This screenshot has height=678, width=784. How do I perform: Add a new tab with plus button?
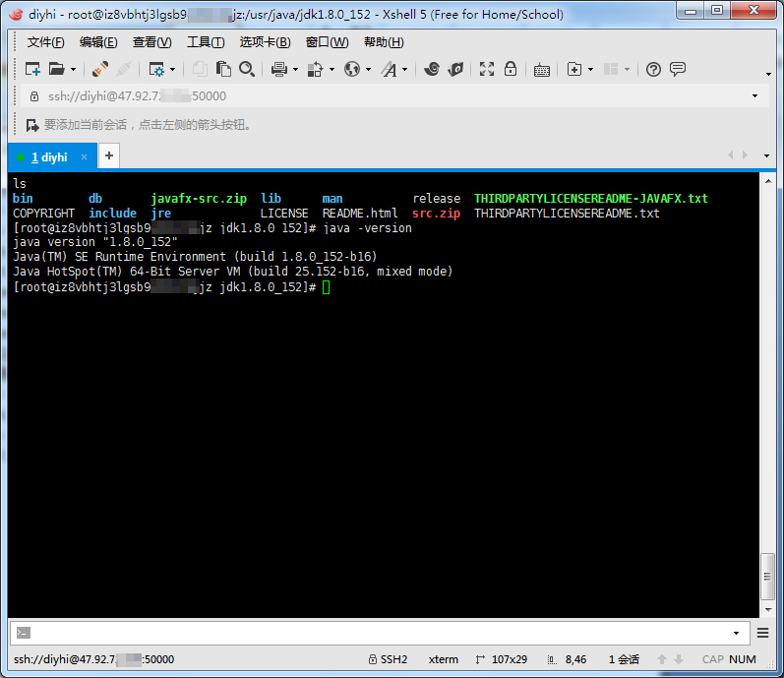[x=109, y=156]
